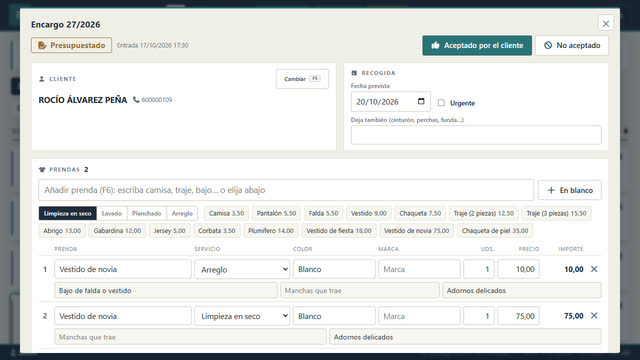Select the Limpieza en seco tab
This screenshot has width=640, height=360.
coord(68,213)
